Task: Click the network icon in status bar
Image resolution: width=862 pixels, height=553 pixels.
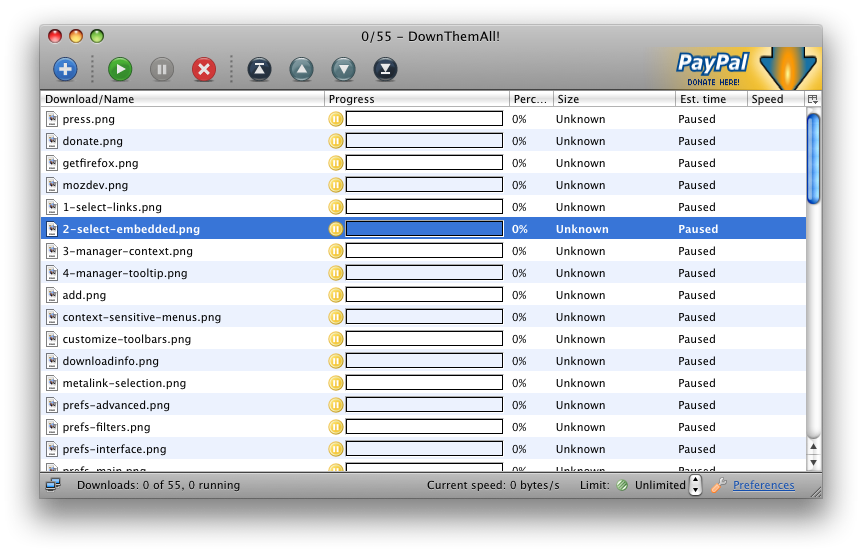Action: click(53, 485)
